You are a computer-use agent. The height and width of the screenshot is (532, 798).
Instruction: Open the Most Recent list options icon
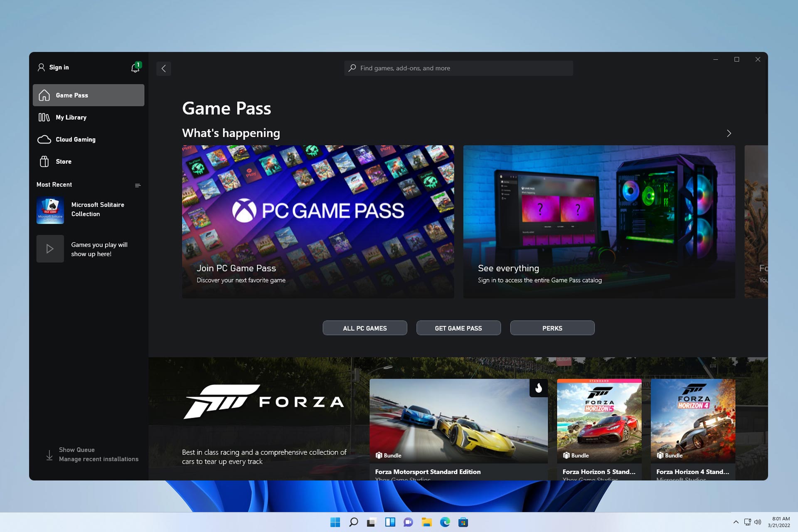click(x=138, y=185)
